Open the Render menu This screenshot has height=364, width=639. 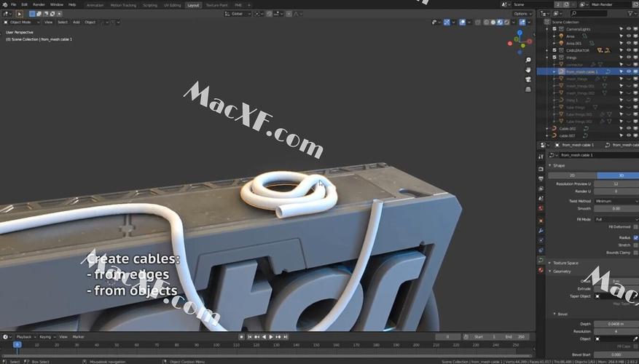click(39, 5)
